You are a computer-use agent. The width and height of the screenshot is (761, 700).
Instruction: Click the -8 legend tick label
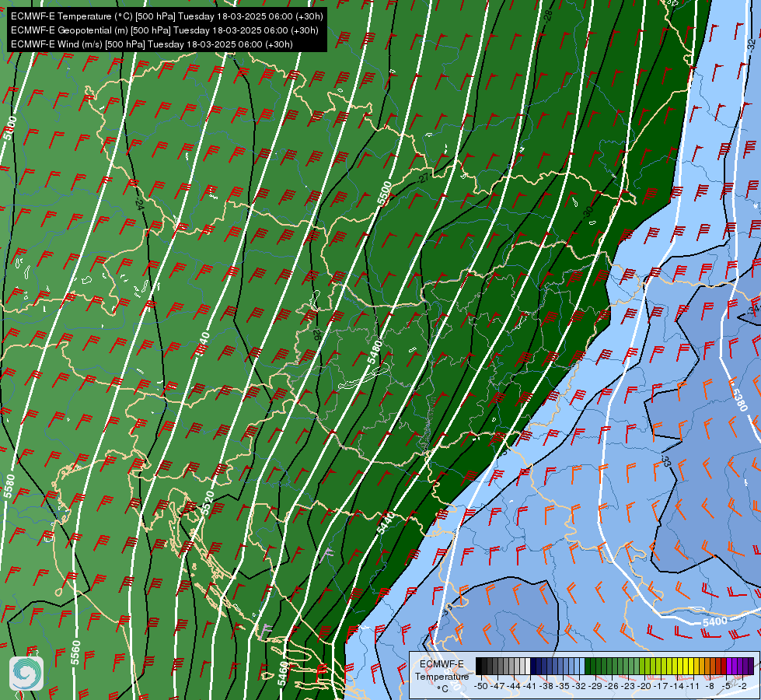[710, 686]
